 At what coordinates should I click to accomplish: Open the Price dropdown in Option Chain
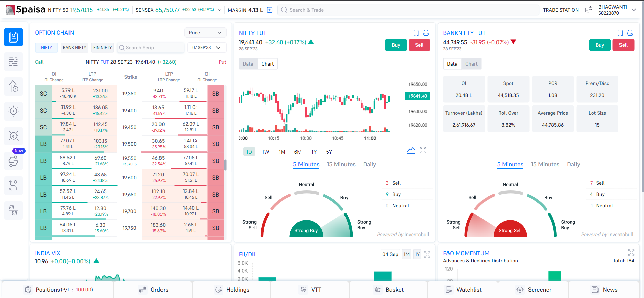(205, 33)
